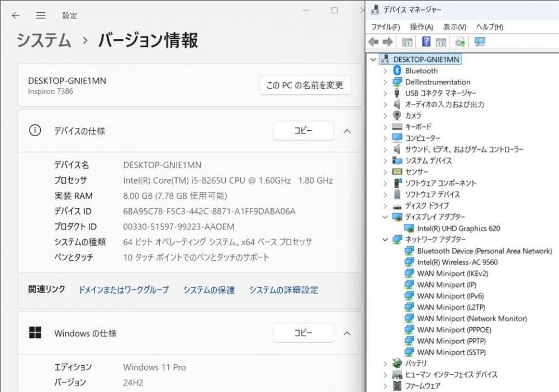Click the blue help question mark icon
This screenshot has height=392, width=559.
tap(426, 42)
